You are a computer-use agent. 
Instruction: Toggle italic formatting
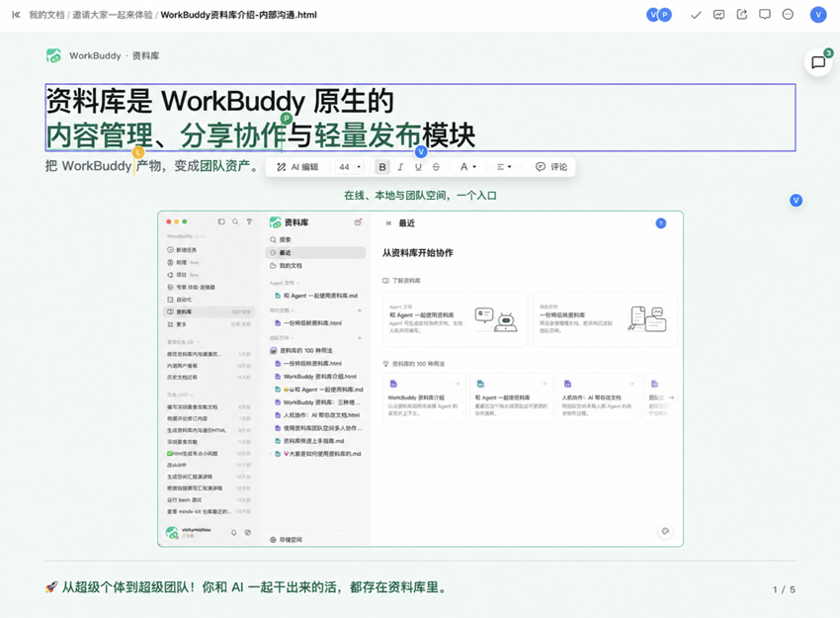coord(400,167)
